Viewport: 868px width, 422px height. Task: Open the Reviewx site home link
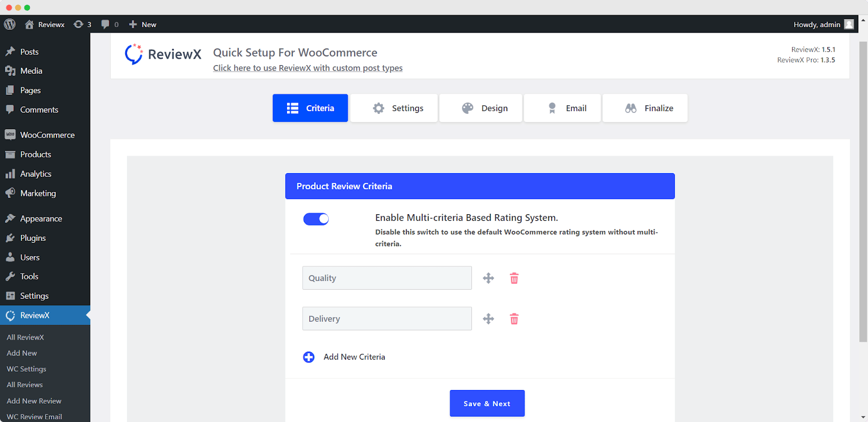[45, 24]
